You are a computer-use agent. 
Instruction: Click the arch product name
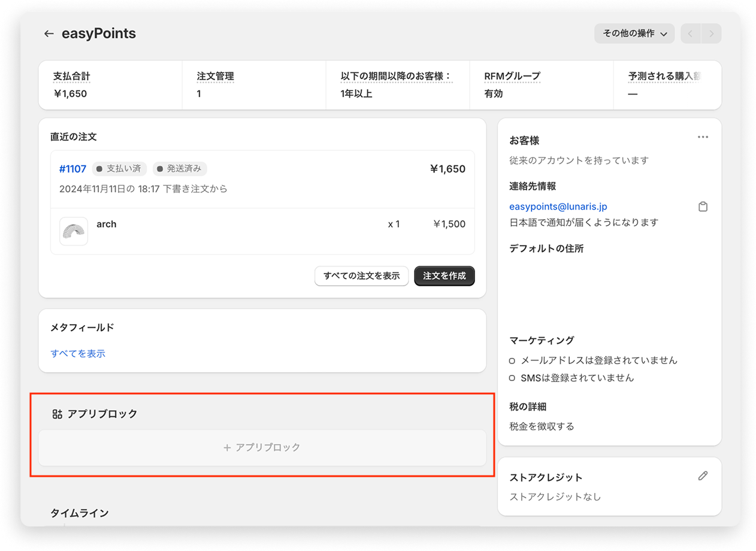pyautogui.click(x=107, y=224)
